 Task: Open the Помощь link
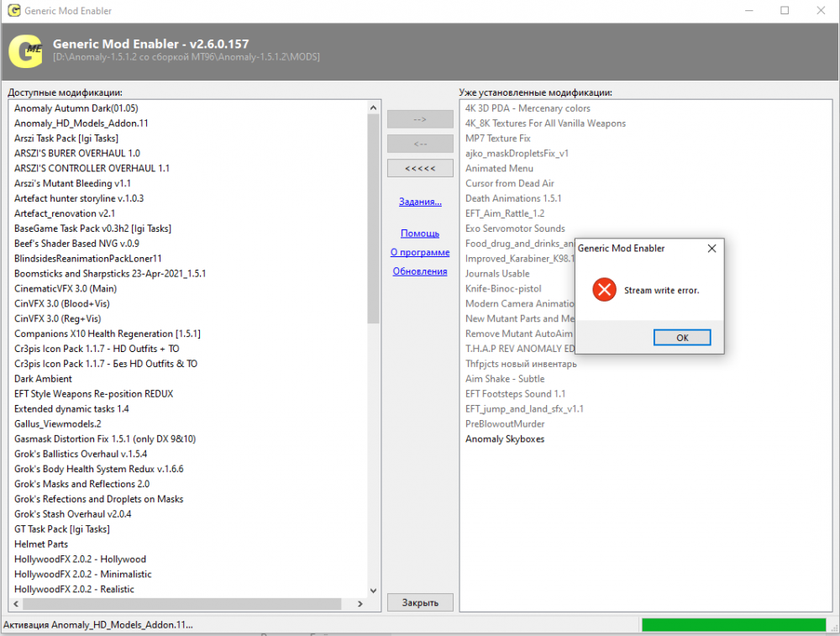[420, 234]
